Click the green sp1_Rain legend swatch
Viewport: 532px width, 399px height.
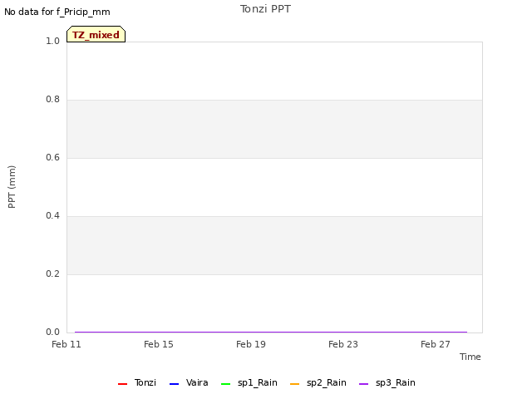225,384
